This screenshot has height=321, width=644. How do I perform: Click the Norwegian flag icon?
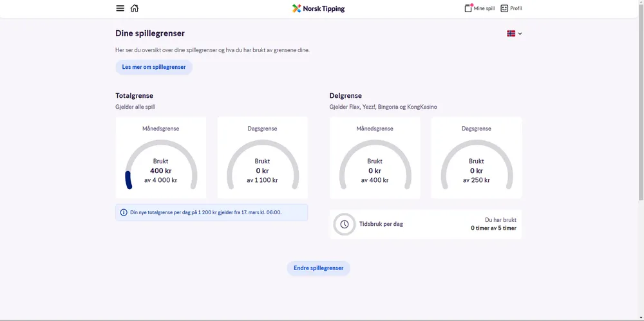click(x=511, y=33)
